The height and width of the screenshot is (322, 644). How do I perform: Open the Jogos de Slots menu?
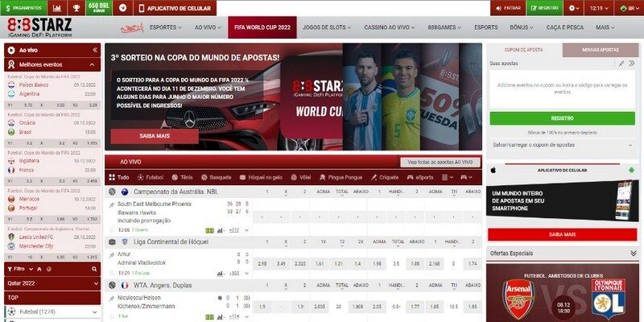[x=327, y=27]
